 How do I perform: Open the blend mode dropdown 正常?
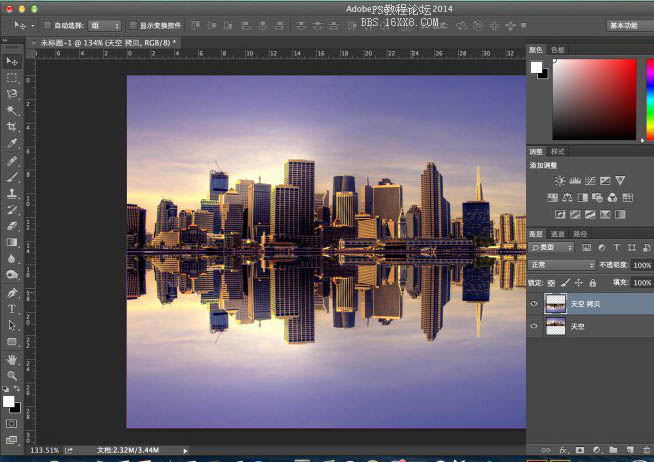click(562, 265)
